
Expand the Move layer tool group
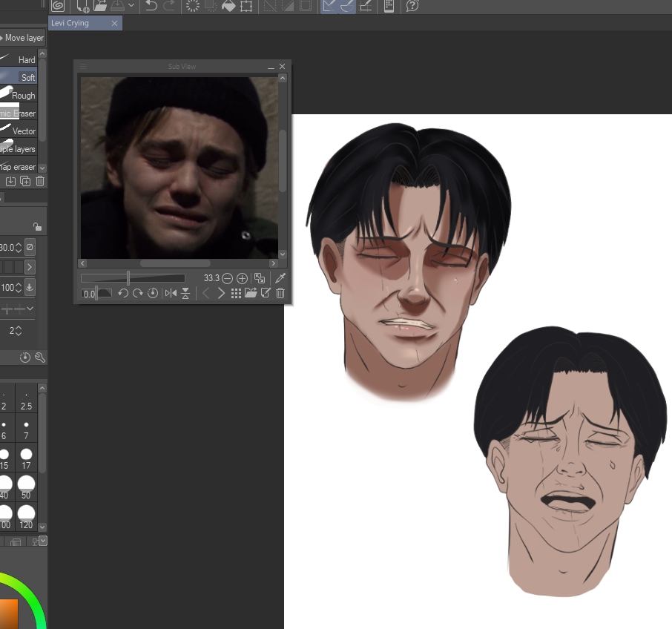click(2, 38)
